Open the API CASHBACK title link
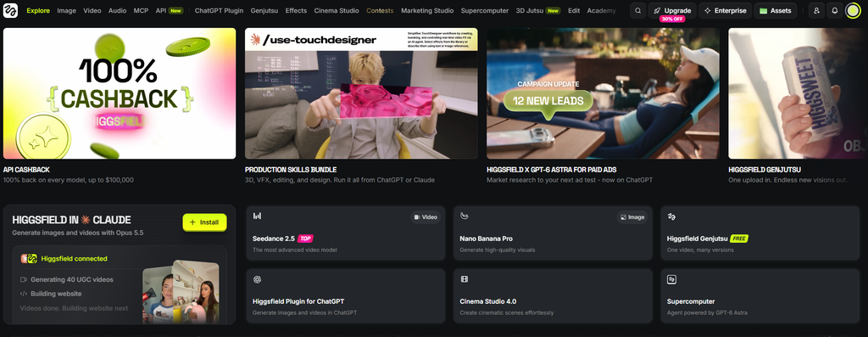Viewport: 868px width, 337px height. coord(26,170)
